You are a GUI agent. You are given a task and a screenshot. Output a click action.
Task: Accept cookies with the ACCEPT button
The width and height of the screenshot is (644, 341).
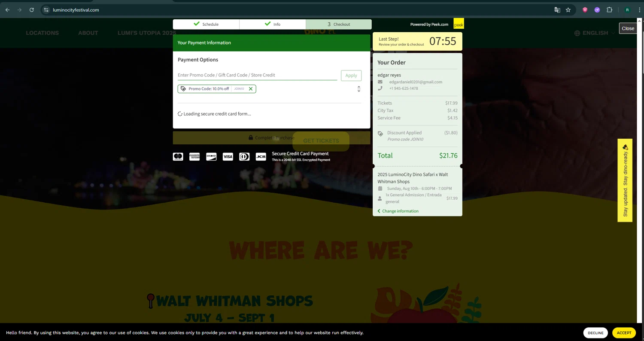(x=624, y=333)
